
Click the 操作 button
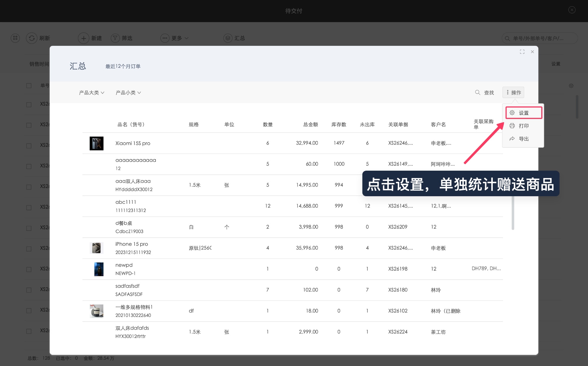(513, 93)
